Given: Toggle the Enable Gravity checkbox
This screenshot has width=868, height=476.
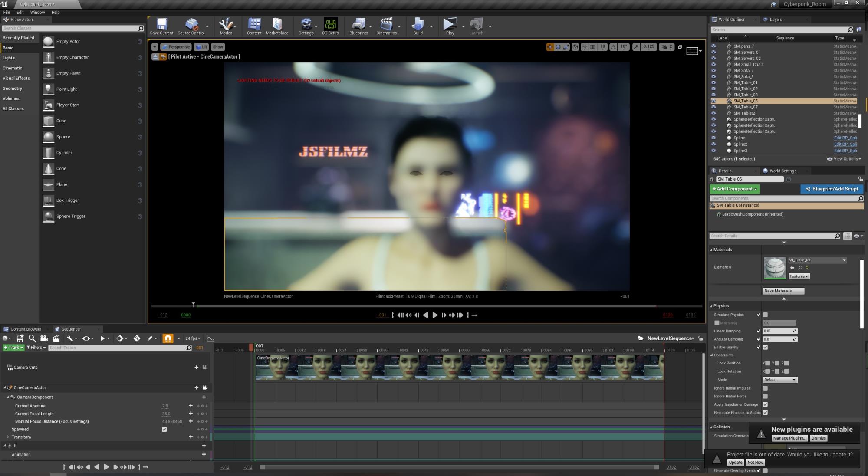Looking at the screenshot, I should coord(765,347).
